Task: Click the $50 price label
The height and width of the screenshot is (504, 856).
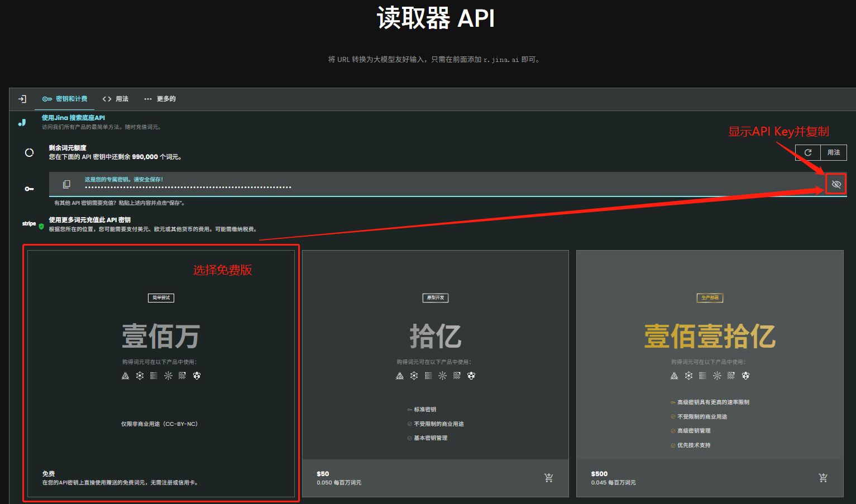Action: [x=323, y=474]
